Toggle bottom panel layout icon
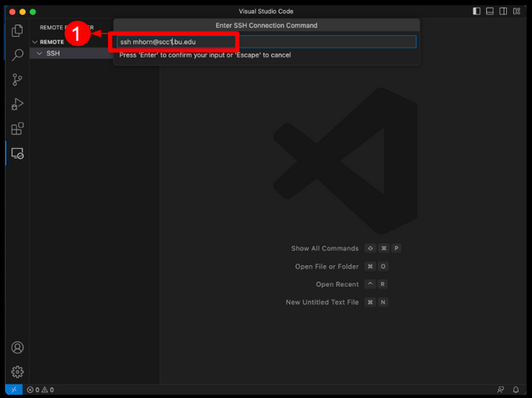Image resolution: width=532 pixels, height=398 pixels. tap(489, 11)
